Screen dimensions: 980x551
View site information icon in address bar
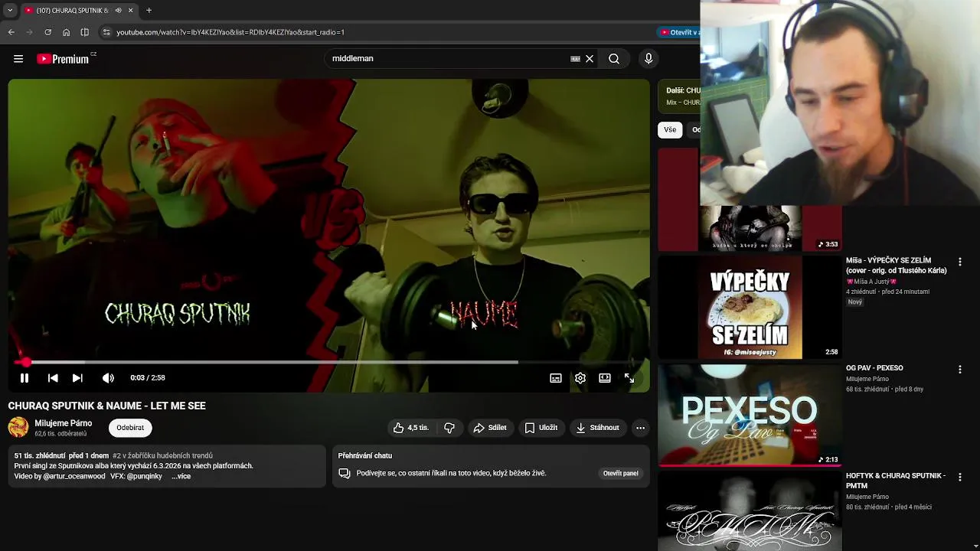point(106,32)
